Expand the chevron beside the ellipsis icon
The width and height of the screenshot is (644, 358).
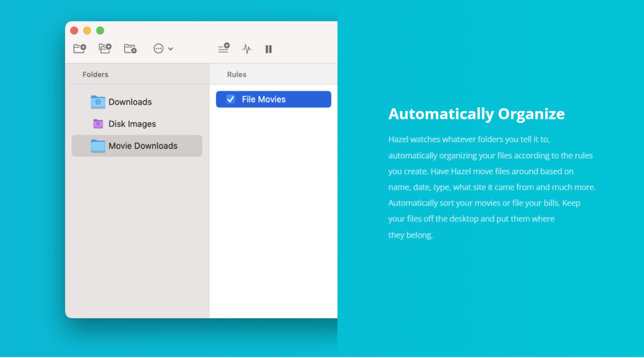(171, 49)
